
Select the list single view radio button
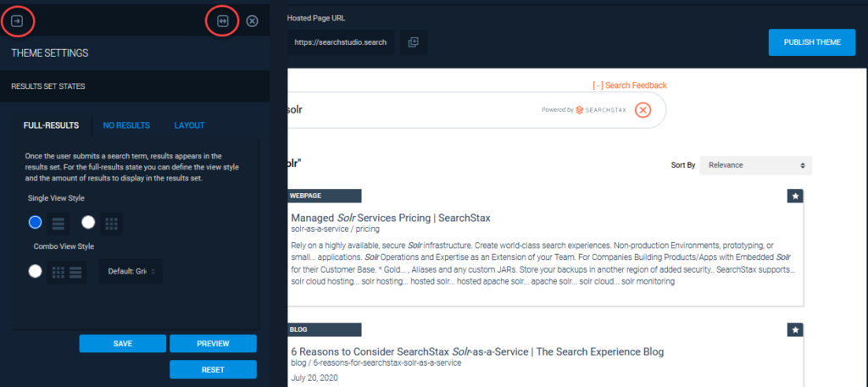pyautogui.click(x=36, y=222)
